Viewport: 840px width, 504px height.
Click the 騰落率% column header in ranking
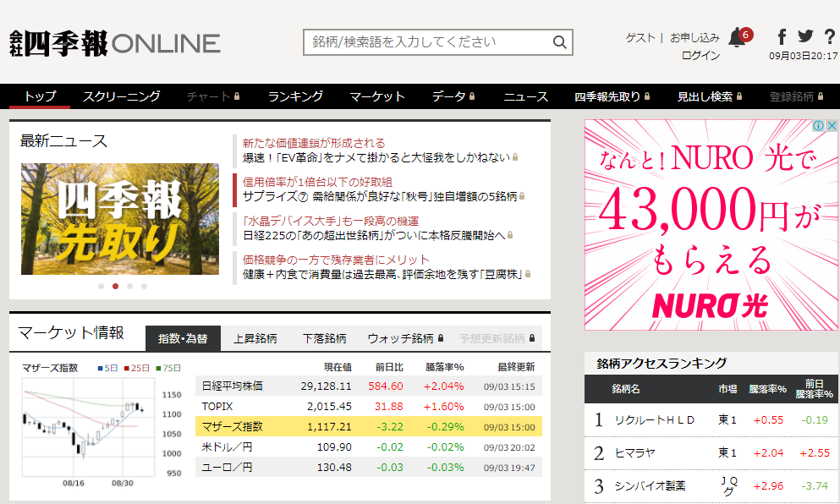click(x=767, y=389)
